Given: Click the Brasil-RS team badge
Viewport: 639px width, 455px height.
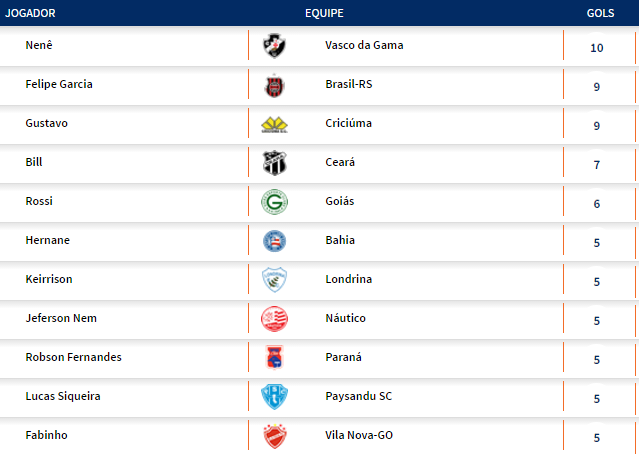Looking at the screenshot, I should point(273,85).
